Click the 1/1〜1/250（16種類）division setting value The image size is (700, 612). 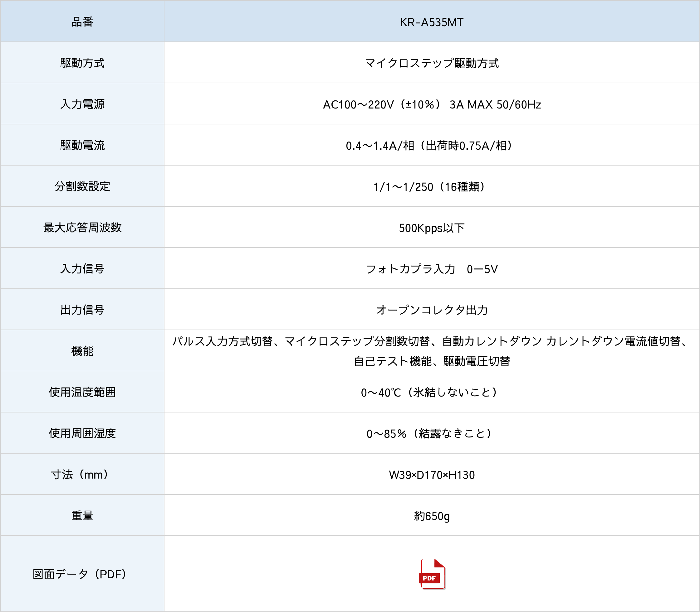coord(432,186)
